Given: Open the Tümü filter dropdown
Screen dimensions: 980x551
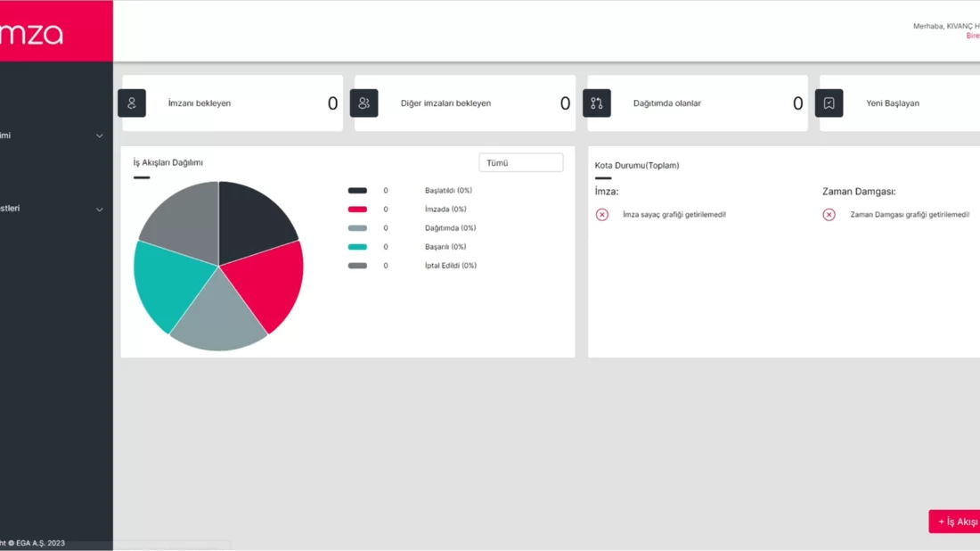Looking at the screenshot, I should 521,163.
